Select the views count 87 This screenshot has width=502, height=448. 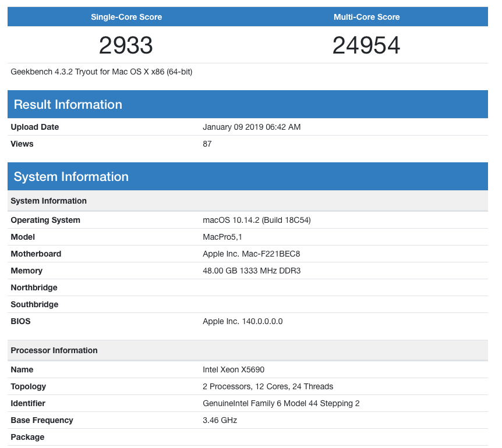[x=207, y=144]
